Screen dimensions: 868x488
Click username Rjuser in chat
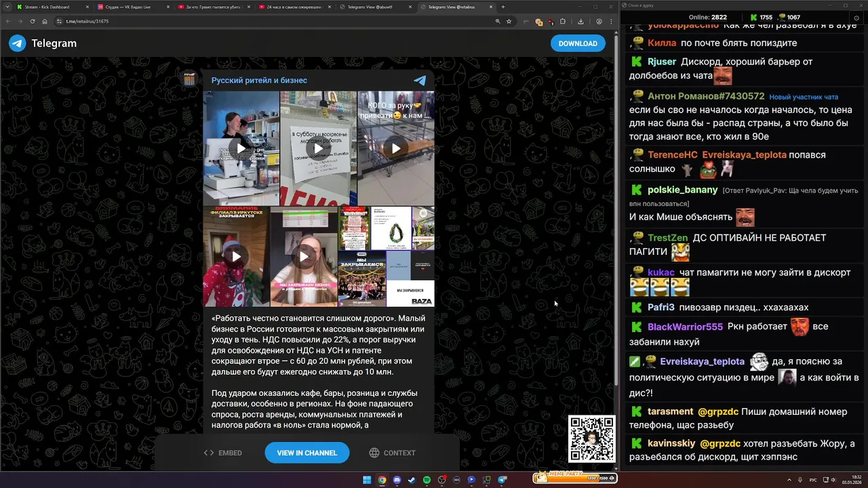click(x=662, y=62)
